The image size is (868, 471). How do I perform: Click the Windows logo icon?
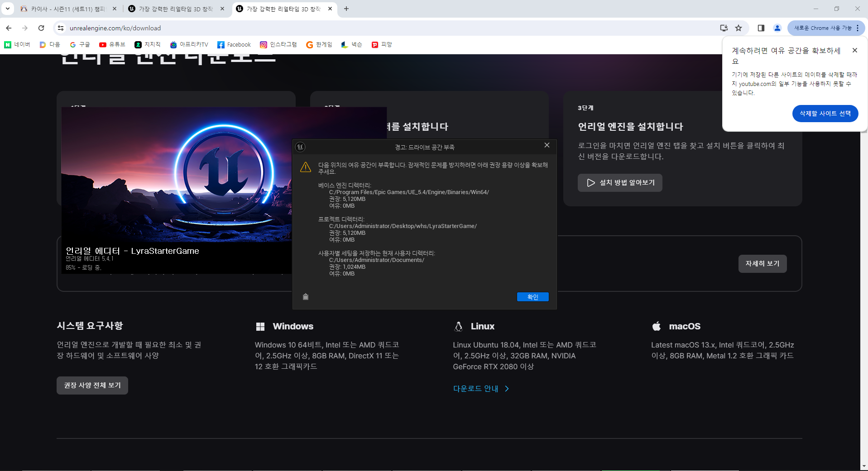[260, 326]
